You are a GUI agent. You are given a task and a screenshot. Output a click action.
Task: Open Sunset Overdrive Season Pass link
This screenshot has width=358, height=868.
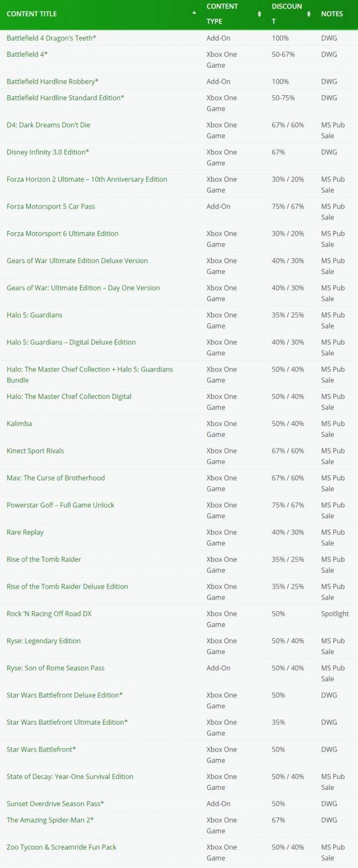click(55, 804)
